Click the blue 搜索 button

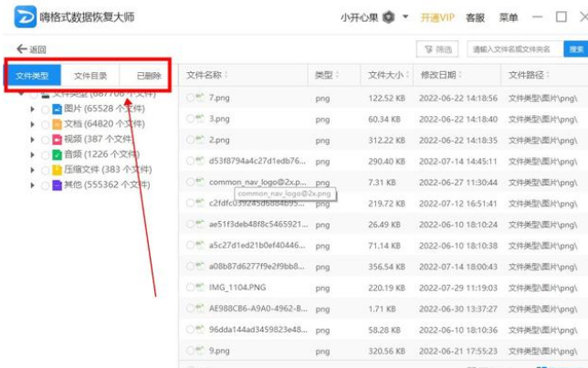click(576, 49)
